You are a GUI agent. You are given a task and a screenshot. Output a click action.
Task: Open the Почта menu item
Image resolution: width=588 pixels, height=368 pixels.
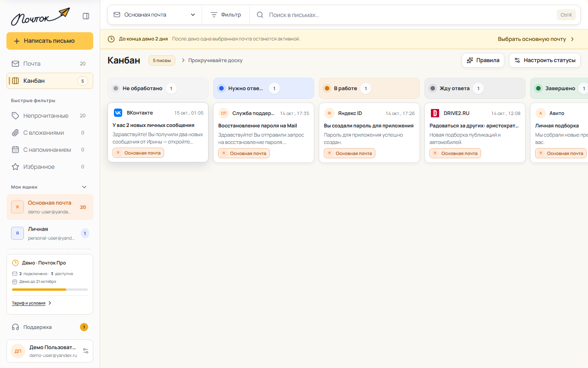tap(50, 63)
